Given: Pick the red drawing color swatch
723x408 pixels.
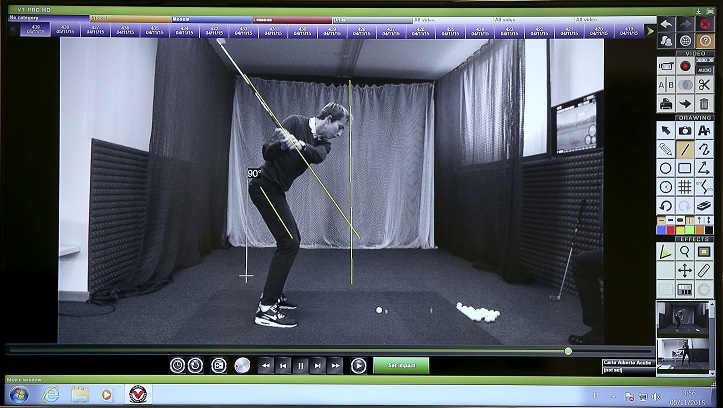Looking at the screenshot, I should point(671,230).
